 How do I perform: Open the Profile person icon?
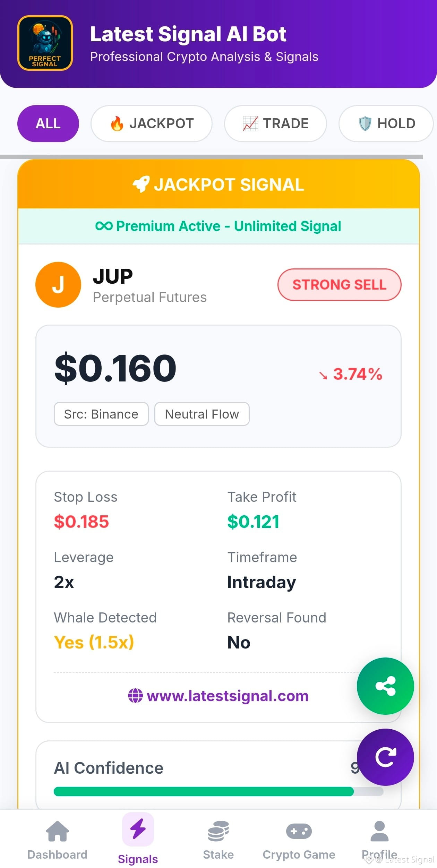click(379, 831)
